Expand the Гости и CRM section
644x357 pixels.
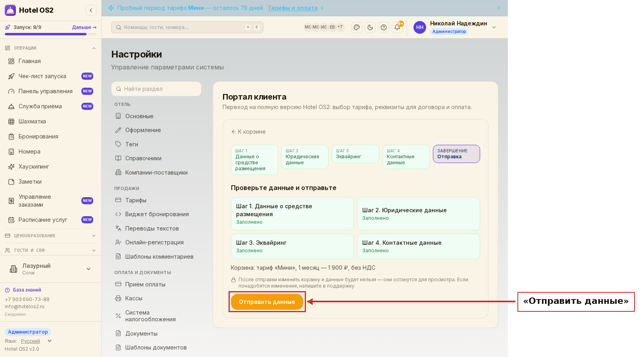point(51,250)
